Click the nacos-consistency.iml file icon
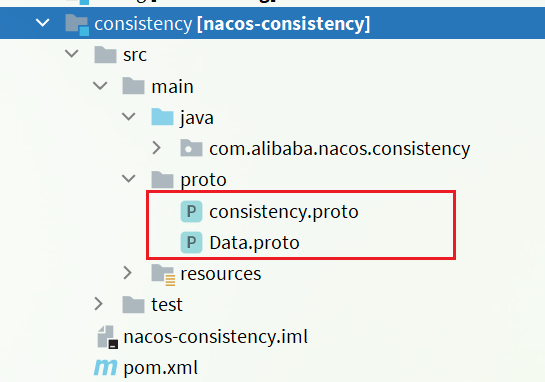545x382 pixels. [x=107, y=337]
